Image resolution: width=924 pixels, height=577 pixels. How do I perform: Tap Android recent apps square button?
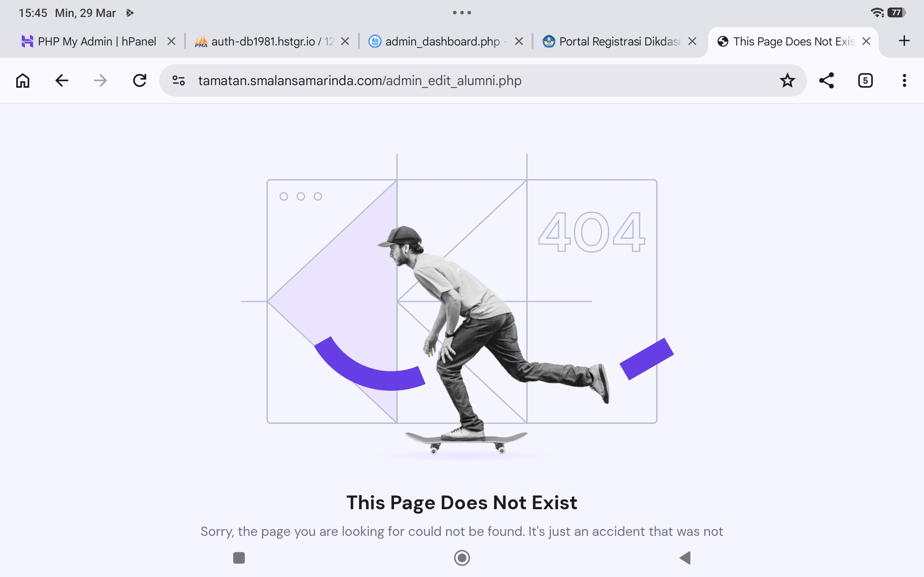pos(239,558)
